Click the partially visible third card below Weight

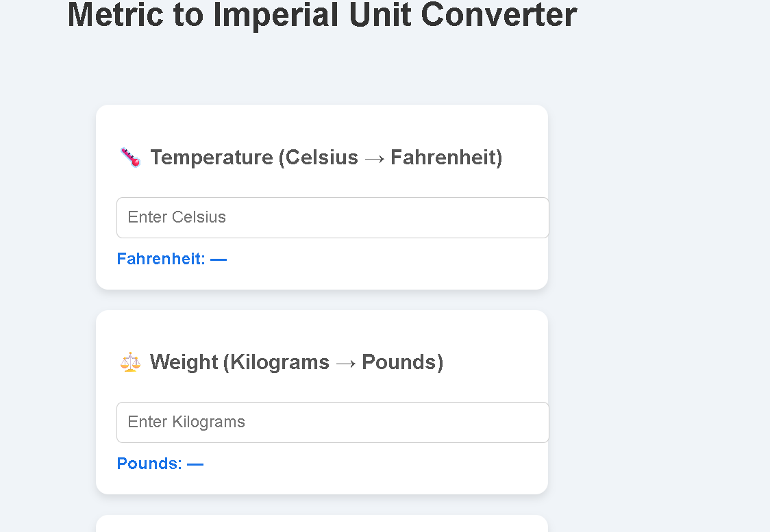[x=321, y=524]
